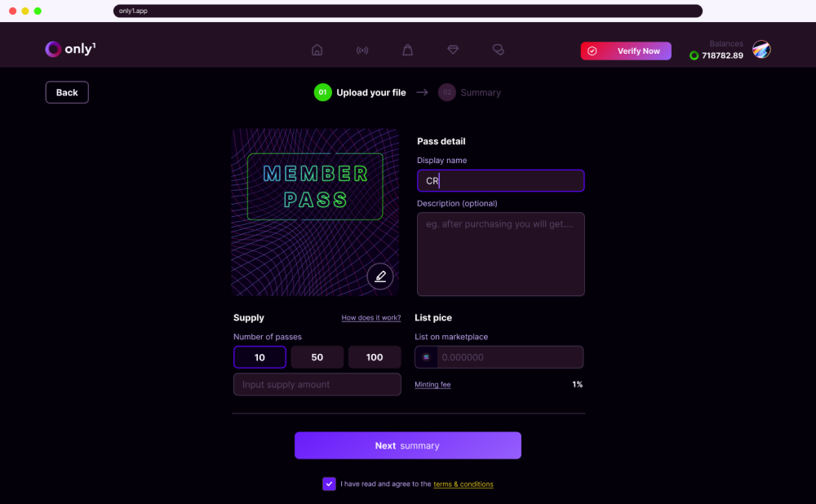Focus the Input supply amount field
816x504 pixels.
(317, 384)
